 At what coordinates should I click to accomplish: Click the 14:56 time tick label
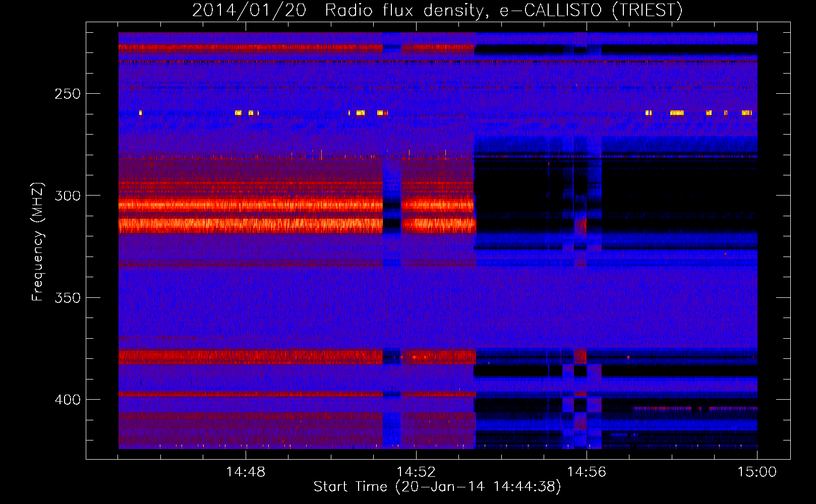point(587,472)
